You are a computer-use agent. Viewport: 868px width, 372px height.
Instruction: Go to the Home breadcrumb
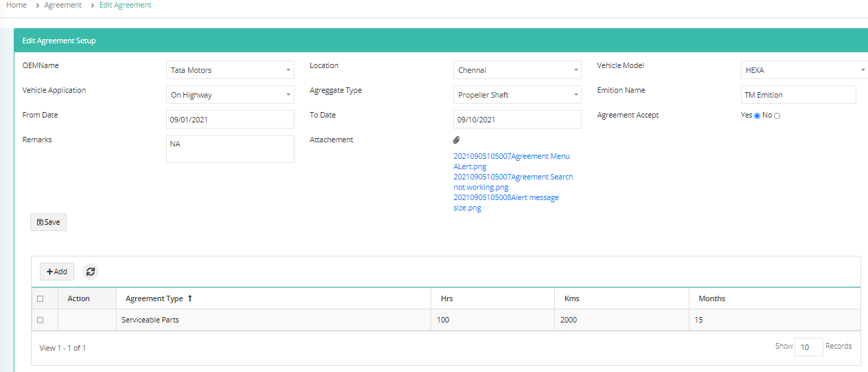[16, 5]
